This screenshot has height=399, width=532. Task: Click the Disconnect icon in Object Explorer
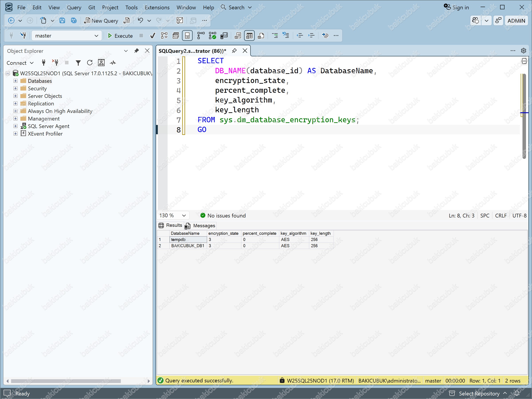[55, 63]
